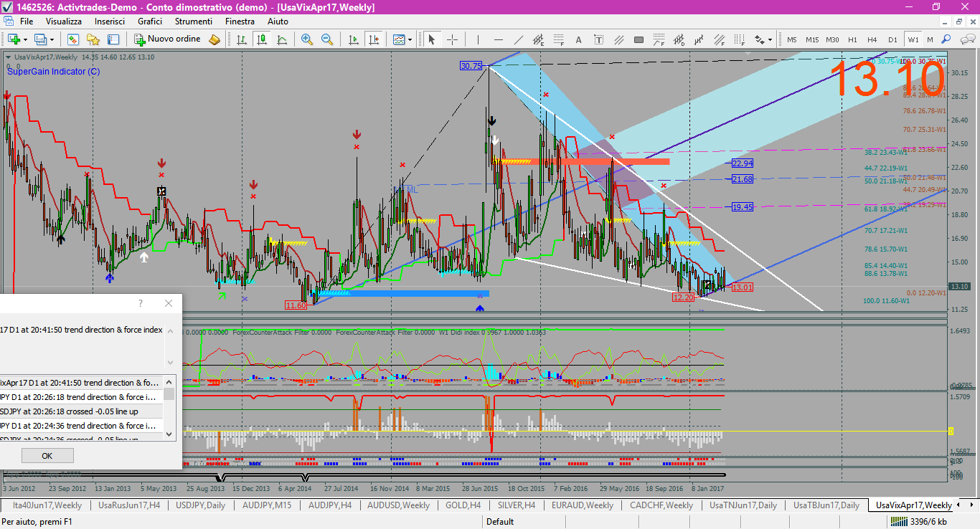Draw a horizontal line on the chart
Image resolution: width=980 pixels, height=529 pixels.
[x=499, y=39]
